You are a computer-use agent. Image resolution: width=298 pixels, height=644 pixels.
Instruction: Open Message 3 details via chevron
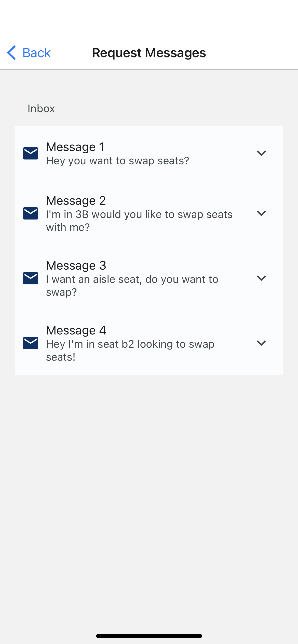261,278
